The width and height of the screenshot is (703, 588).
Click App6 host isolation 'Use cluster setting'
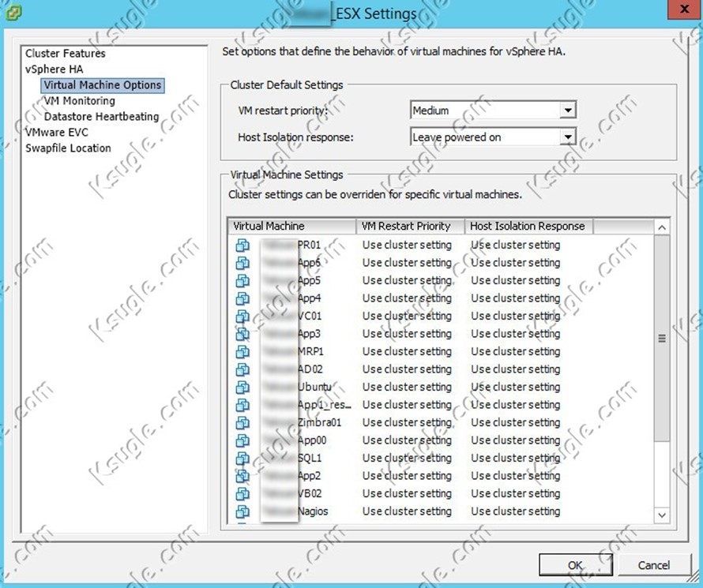(x=516, y=263)
